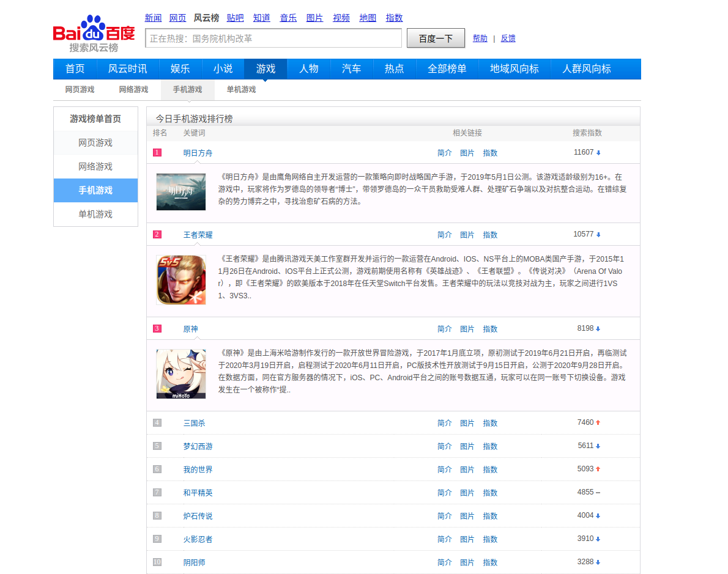
Task: Select 人群风向标 in nav bar
Action: (x=587, y=68)
